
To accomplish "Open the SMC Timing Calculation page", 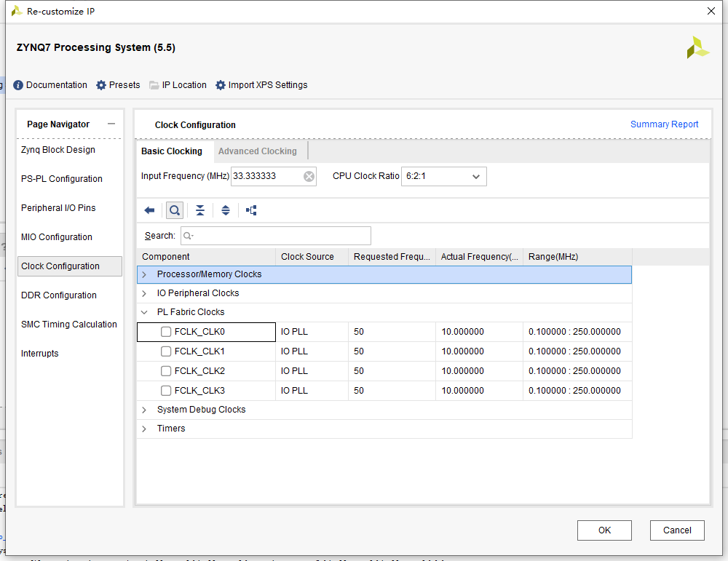I will (x=70, y=325).
